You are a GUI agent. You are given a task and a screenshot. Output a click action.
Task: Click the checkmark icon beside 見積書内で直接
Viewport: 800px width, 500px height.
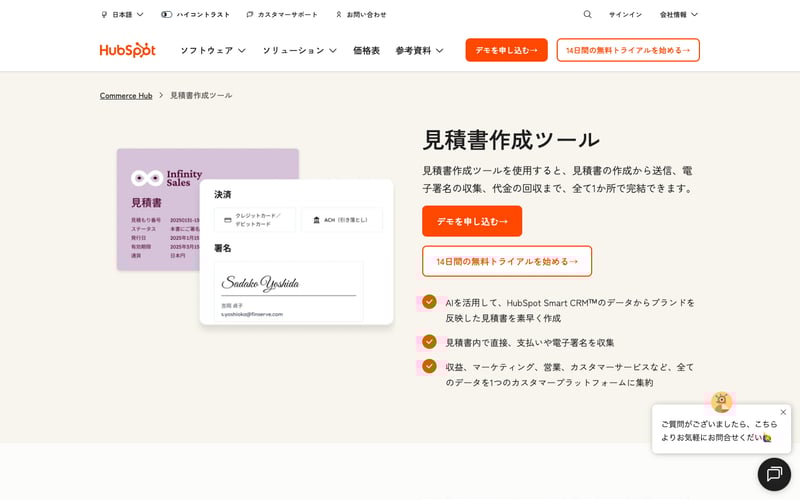(x=429, y=341)
